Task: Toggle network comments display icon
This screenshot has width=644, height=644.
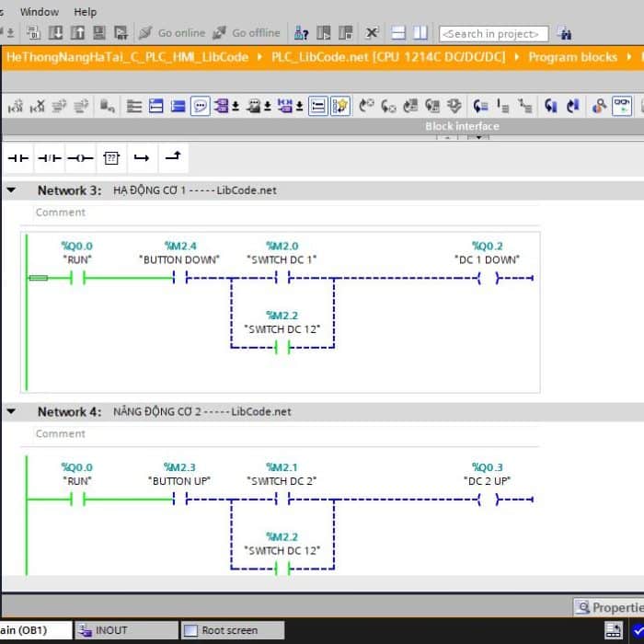Action: pos(318,107)
